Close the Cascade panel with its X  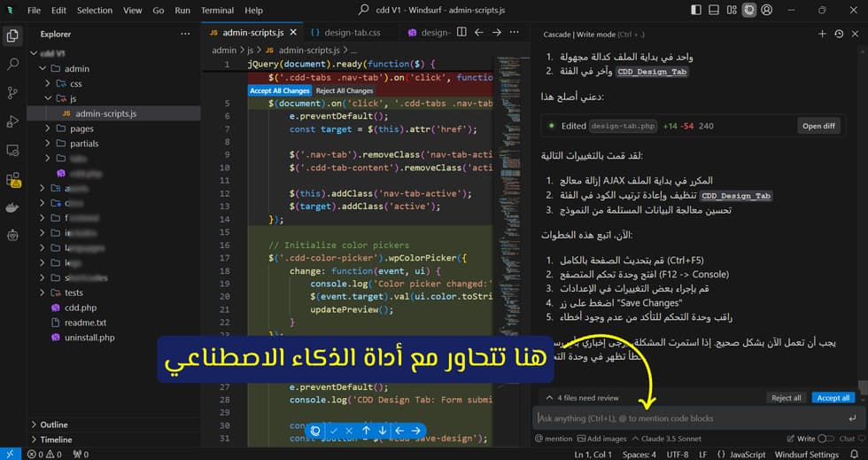click(x=856, y=34)
